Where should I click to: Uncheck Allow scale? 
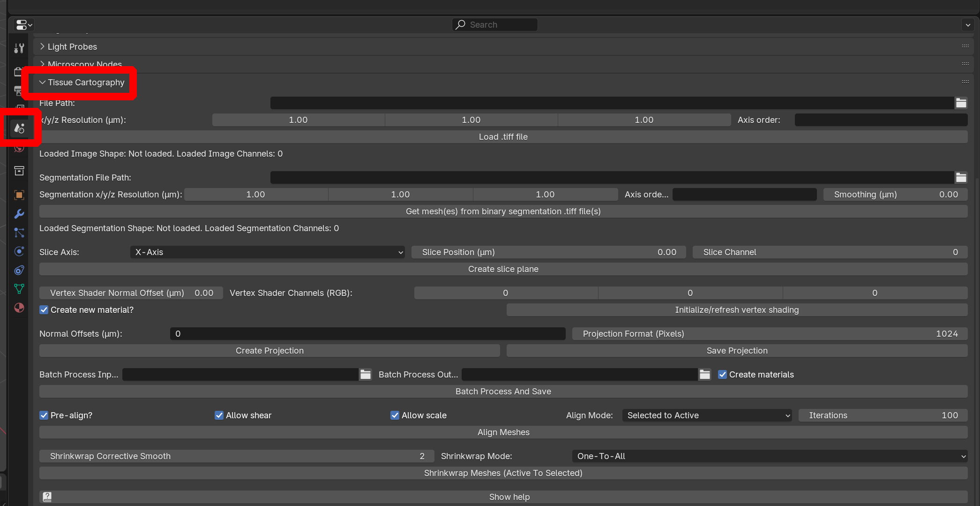pyautogui.click(x=395, y=415)
